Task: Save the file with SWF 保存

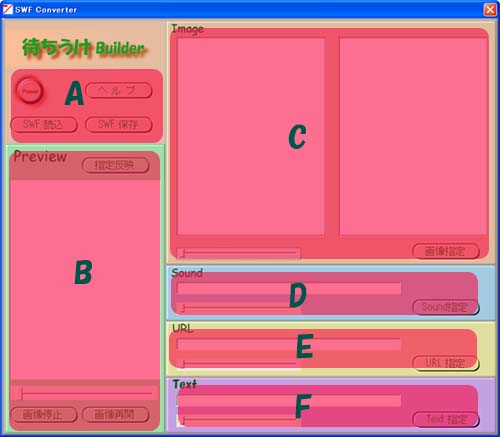Action: click(119, 125)
